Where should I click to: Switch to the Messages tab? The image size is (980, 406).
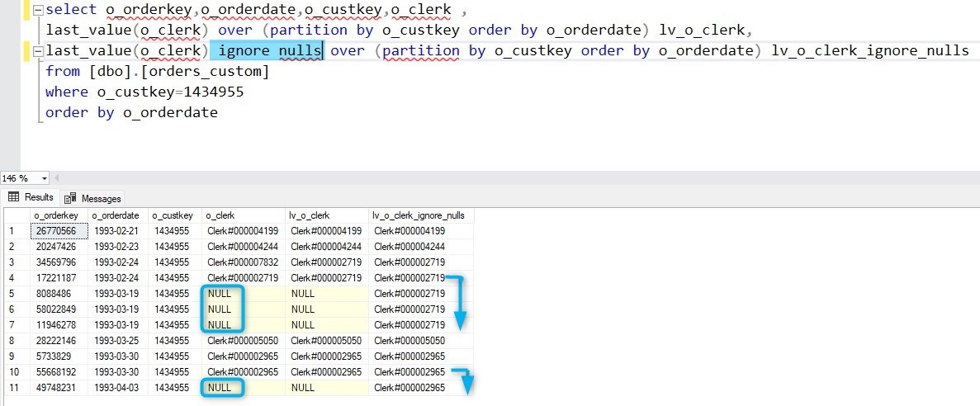tap(92, 198)
